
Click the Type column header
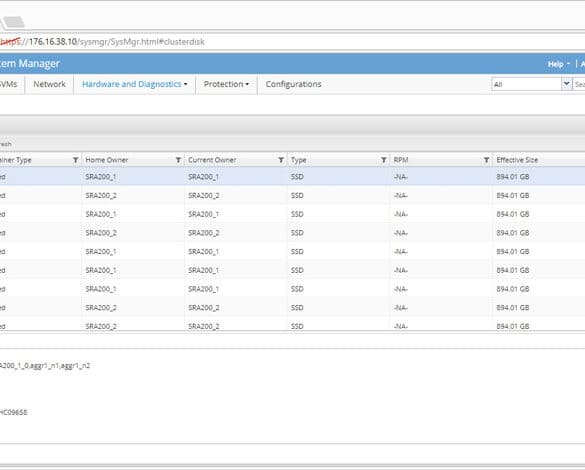click(x=298, y=160)
